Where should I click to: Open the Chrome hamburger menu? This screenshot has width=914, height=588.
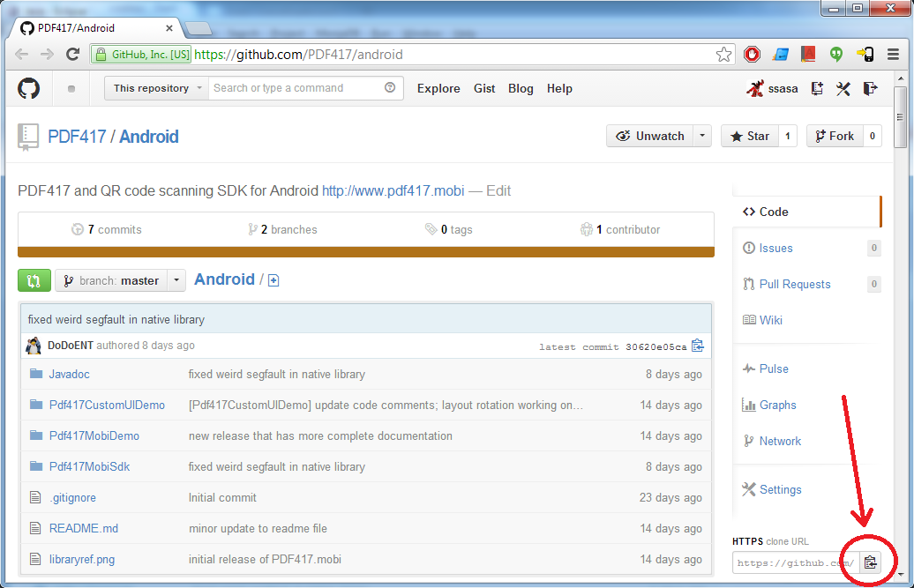[893, 54]
